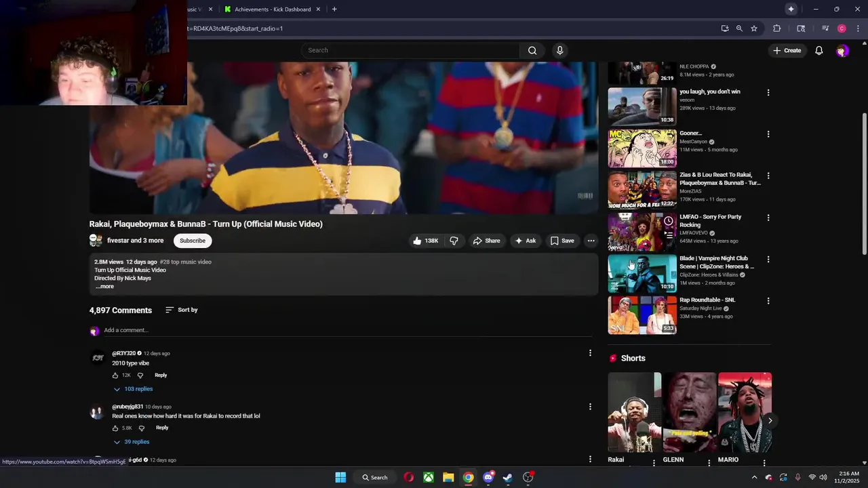The height and width of the screenshot is (488, 868).
Task: Open Gemini sparkle button in title bar
Action: [x=791, y=9]
